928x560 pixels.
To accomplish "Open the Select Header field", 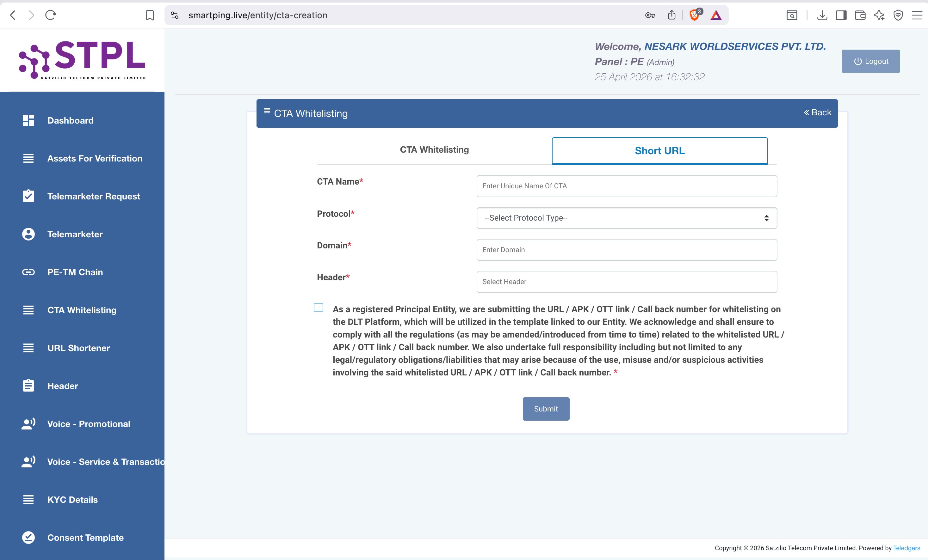I will click(627, 282).
